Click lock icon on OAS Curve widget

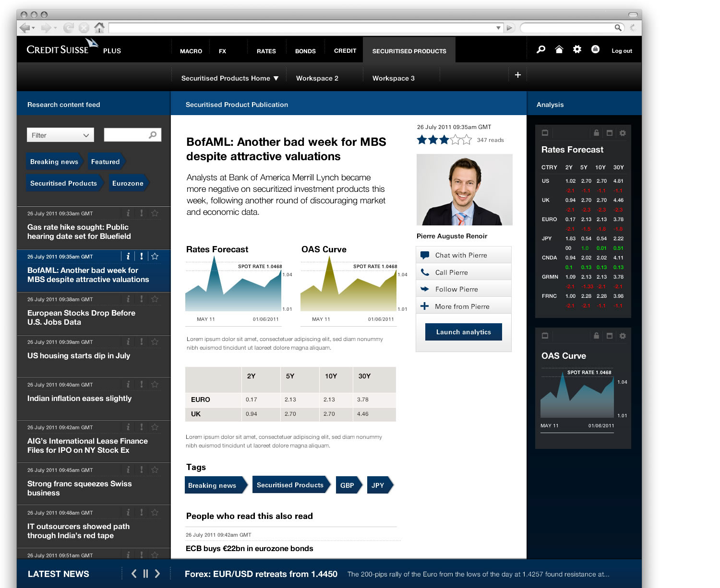pyautogui.click(x=596, y=336)
